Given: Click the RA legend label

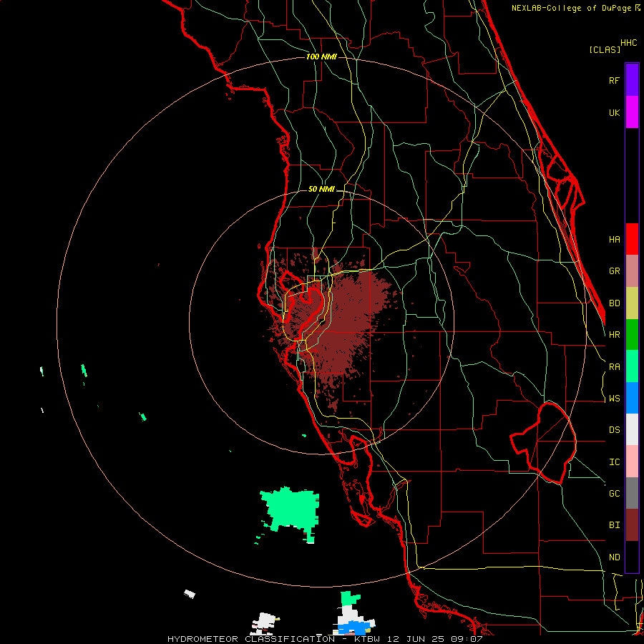Looking at the screenshot, I should click(614, 367).
